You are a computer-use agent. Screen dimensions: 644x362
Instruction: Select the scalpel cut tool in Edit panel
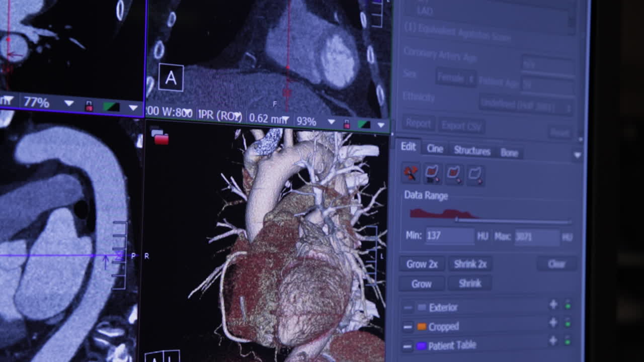point(411,172)
